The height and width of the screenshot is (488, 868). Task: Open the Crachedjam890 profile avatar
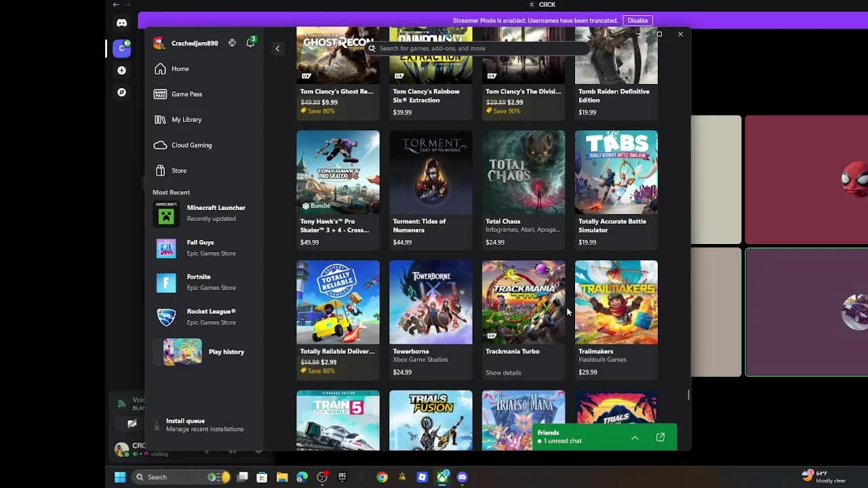coord(159,43)
